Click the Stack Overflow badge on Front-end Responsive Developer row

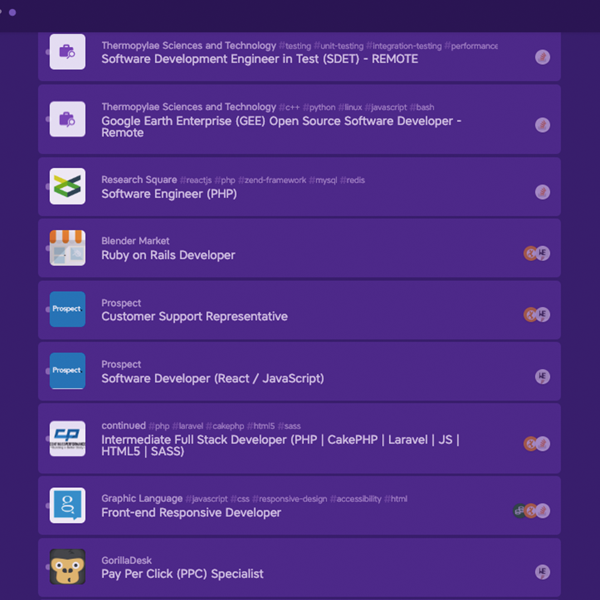point(543,511)
